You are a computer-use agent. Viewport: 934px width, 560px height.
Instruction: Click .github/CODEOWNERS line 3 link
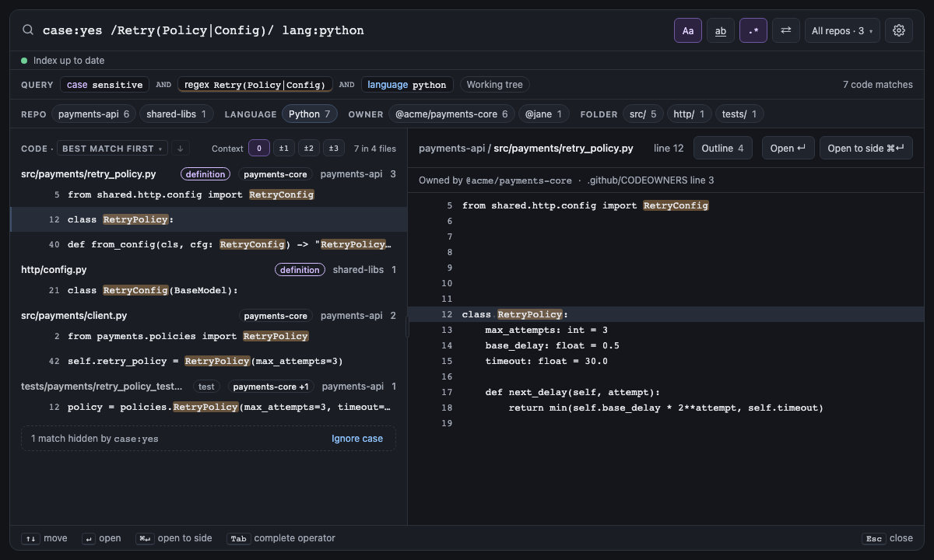tap(651, 180)
